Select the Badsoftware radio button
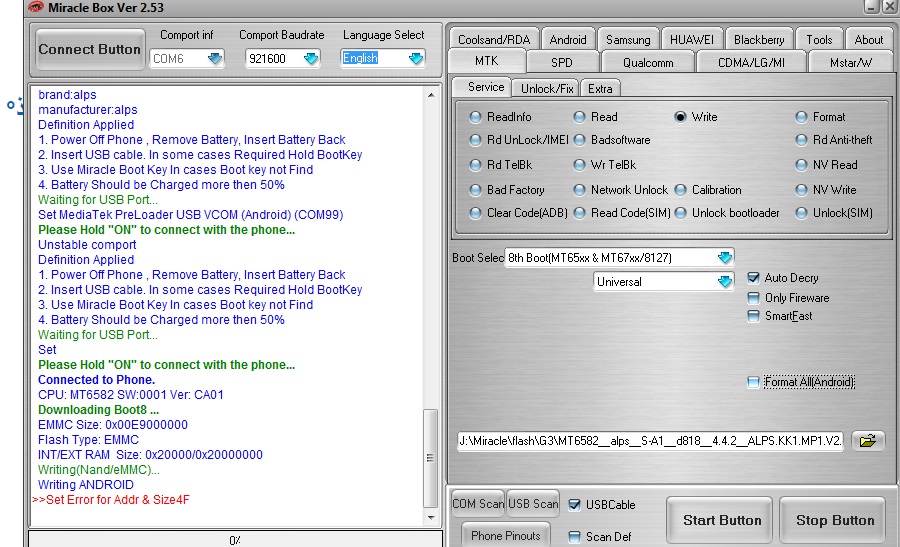 tap(580, 140)
